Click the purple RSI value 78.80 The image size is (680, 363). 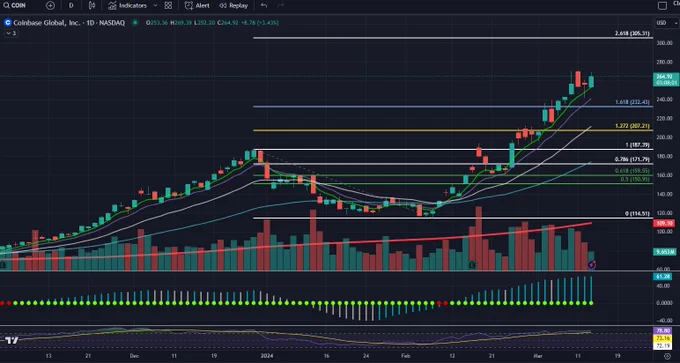664,331
